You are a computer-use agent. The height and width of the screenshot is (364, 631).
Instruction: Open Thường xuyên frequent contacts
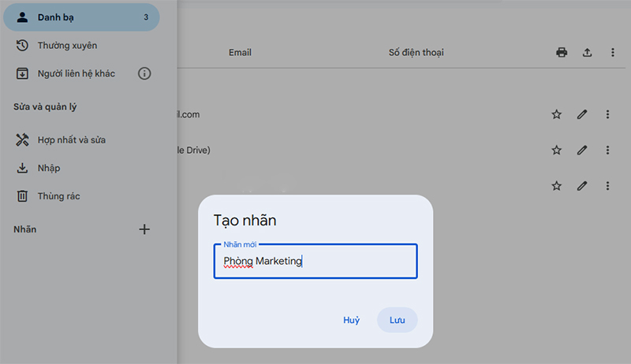(68, 46)
